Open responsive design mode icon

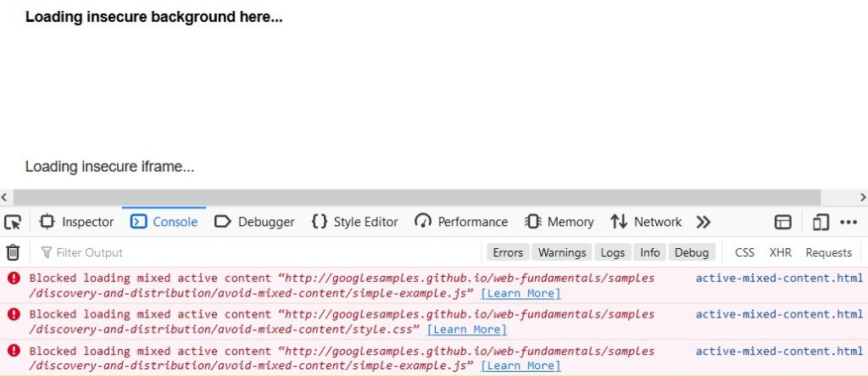(x=820, y=222)
